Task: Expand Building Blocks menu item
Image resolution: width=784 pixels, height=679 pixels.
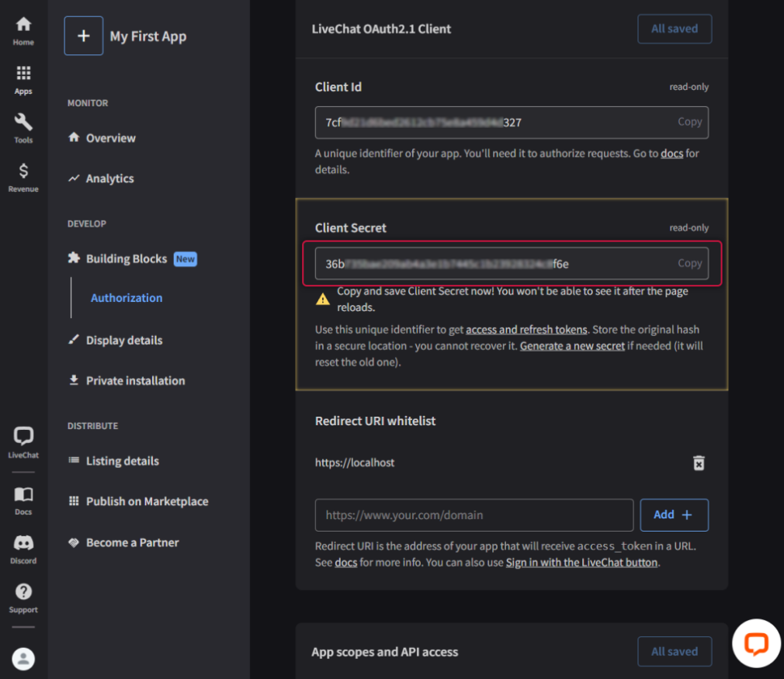Action: coord(126,258)
